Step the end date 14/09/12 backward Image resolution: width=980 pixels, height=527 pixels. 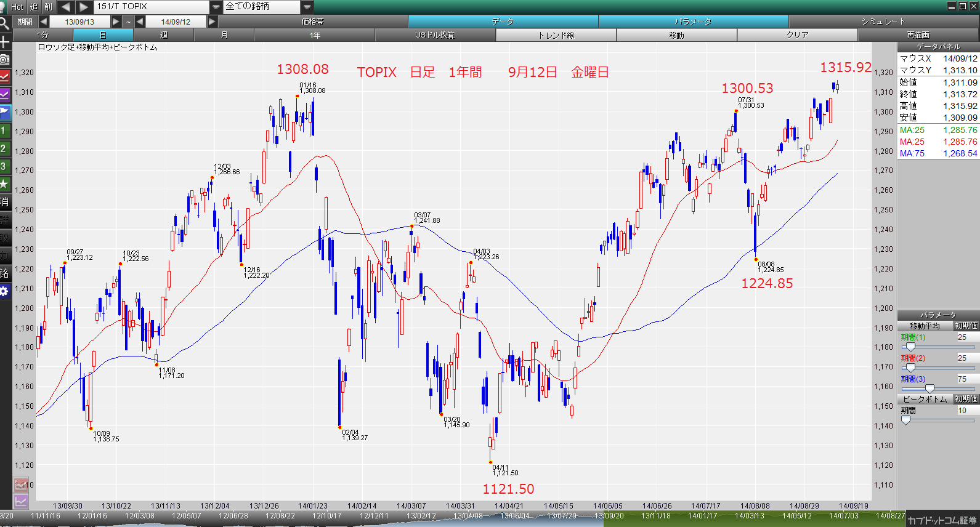pos(140,22)
